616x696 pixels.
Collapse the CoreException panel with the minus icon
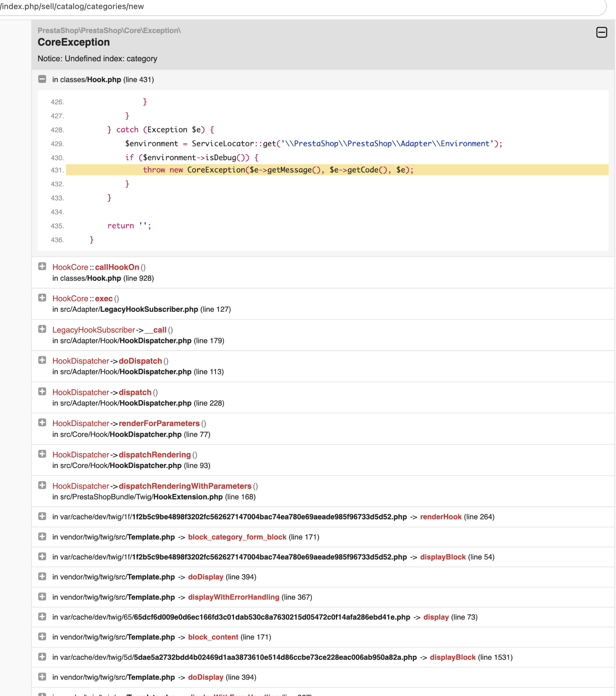click(x=602, y=32)
